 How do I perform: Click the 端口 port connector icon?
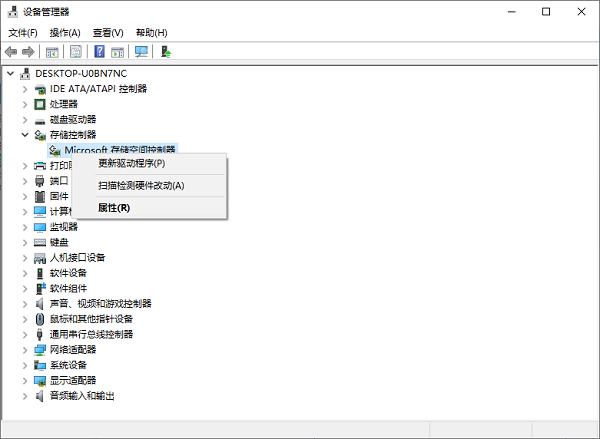point(40,181)
